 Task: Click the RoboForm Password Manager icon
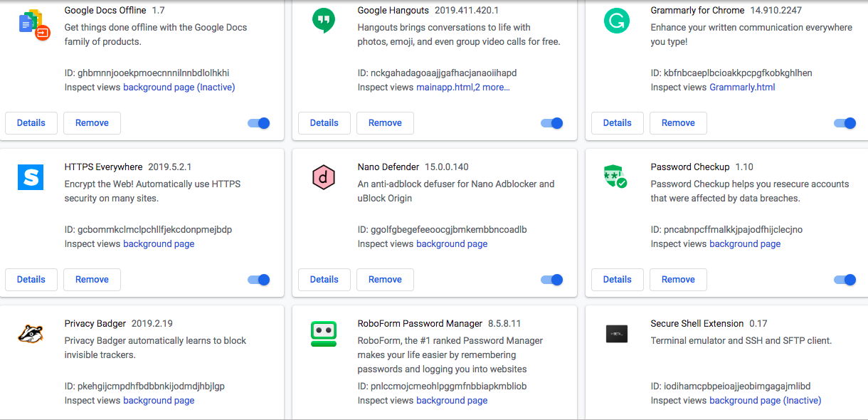click(324, 334)
